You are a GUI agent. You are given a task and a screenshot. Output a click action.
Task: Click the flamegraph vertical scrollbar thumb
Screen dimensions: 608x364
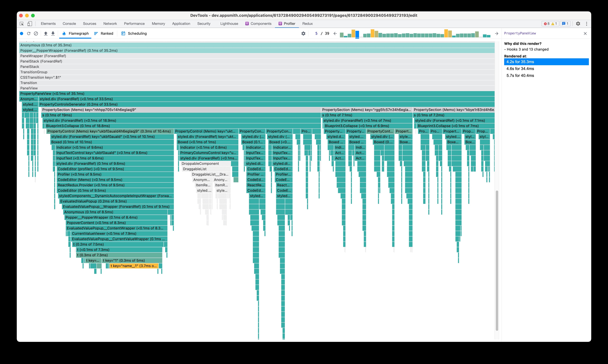pyautogui.click(x=497, y=260)
